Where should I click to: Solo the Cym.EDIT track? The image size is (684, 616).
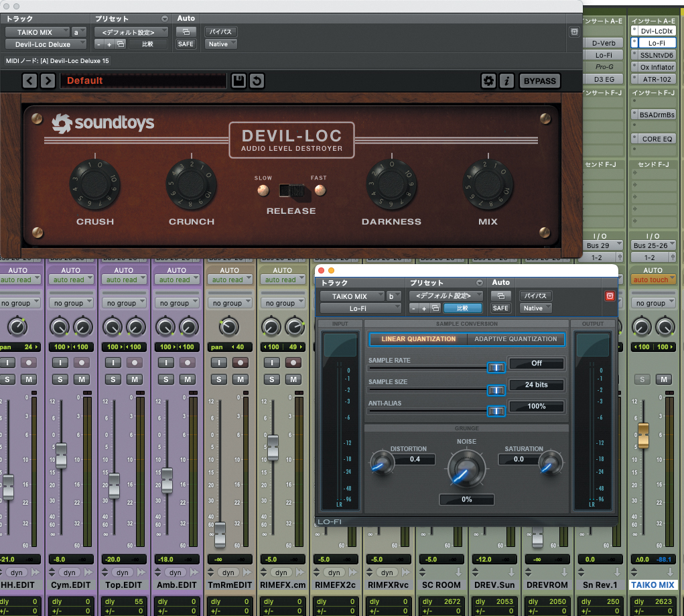pos(60,379)
